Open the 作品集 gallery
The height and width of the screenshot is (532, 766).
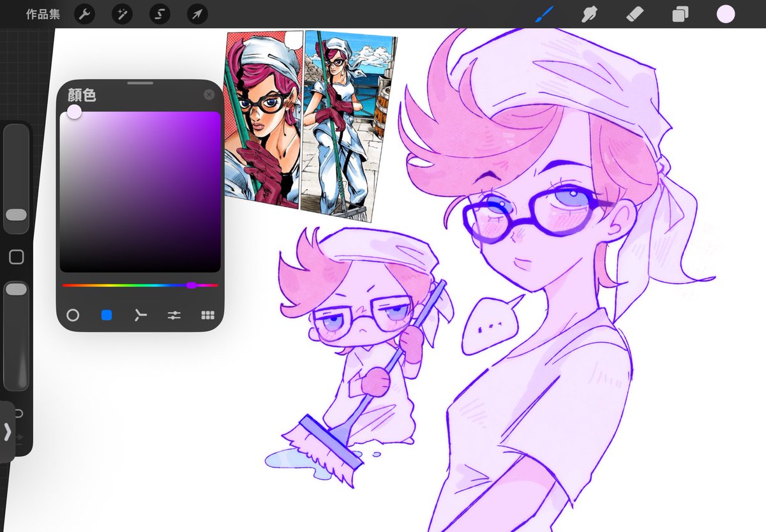click(x=43, y=14)
